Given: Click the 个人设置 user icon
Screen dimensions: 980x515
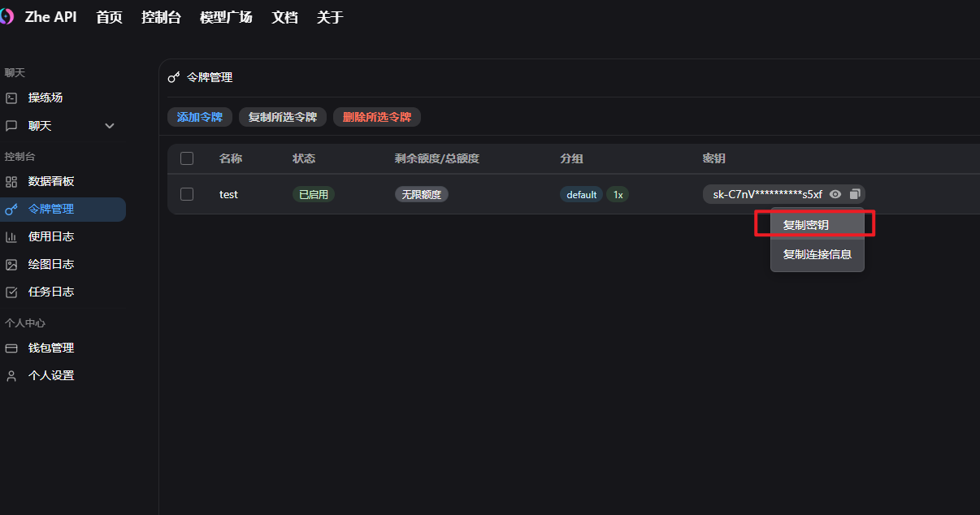Looking at the screenshot, I should 11,375.
